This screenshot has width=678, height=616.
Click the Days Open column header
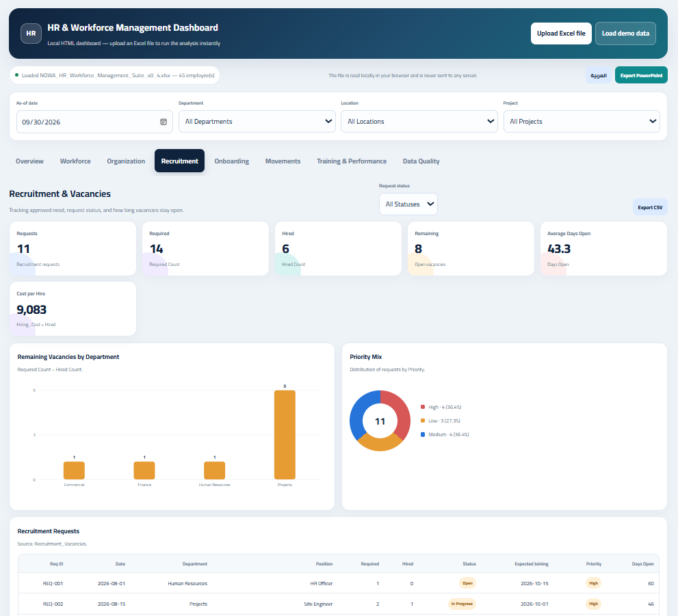pos(642,564)
